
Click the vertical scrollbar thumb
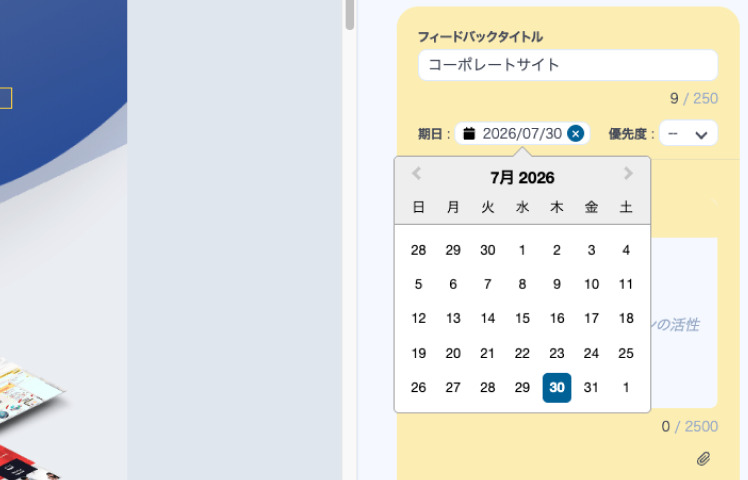(350, 14)
